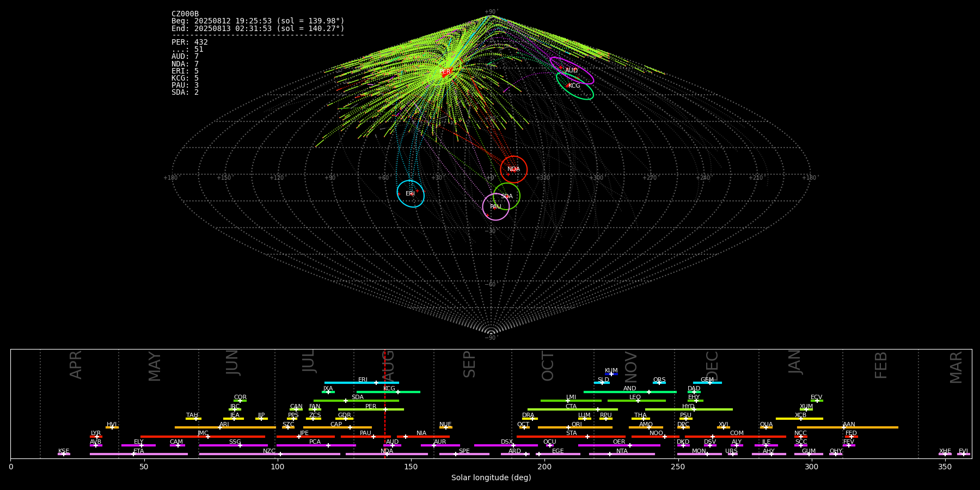Click the AUG month label in the timeline
This screenshot has height=490, width=980.
pos(388,366)
